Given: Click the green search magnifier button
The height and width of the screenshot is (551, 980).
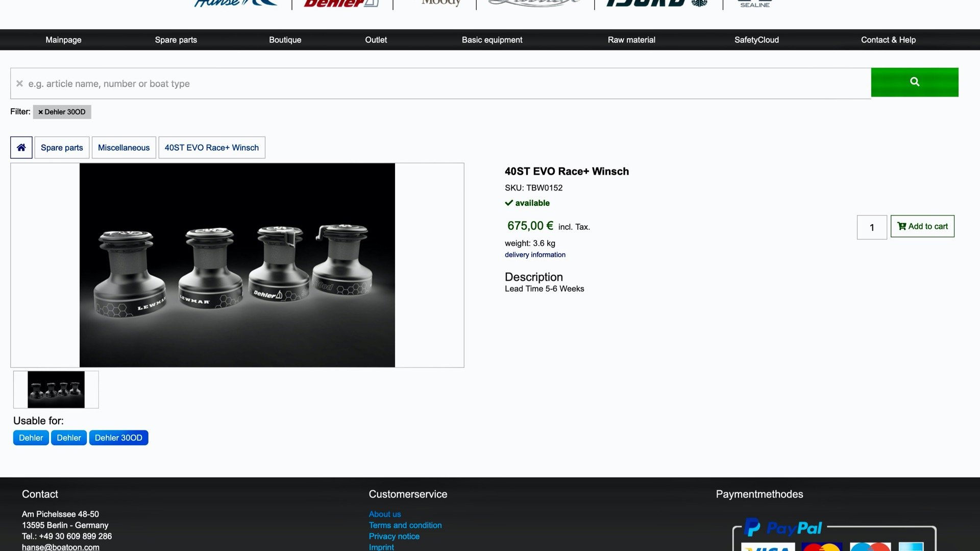Looking at the screenshot, I should coord(914,82).
